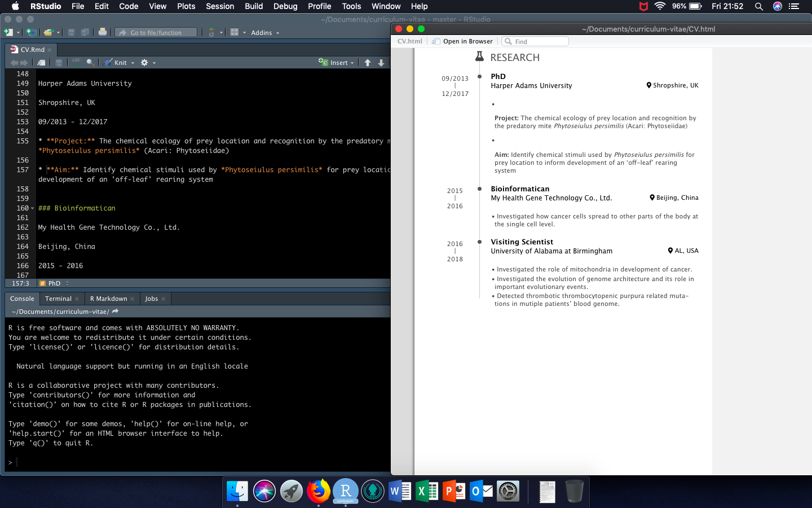Open the Tools menu
Screen dimensions: 812x508
click(351, 6)
